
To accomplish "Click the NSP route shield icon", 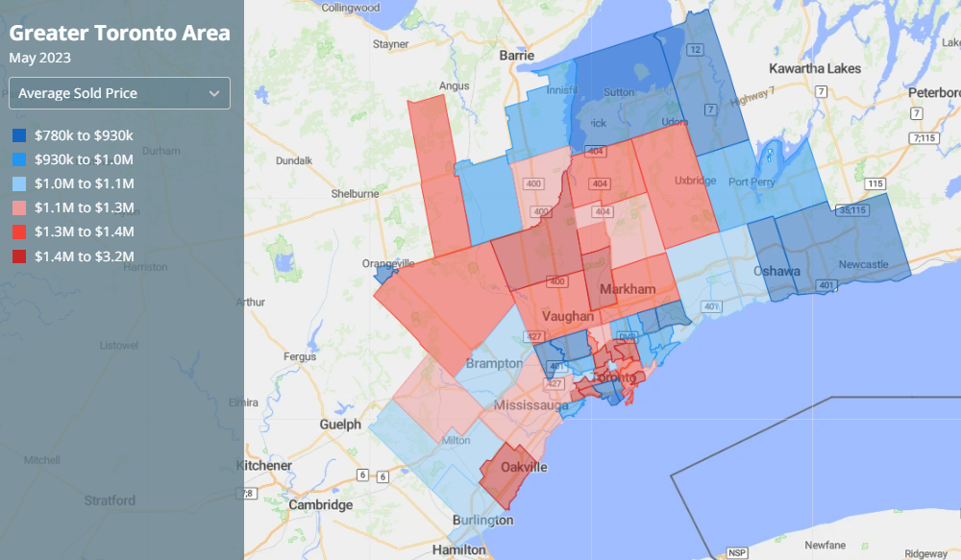I will 737,552.
